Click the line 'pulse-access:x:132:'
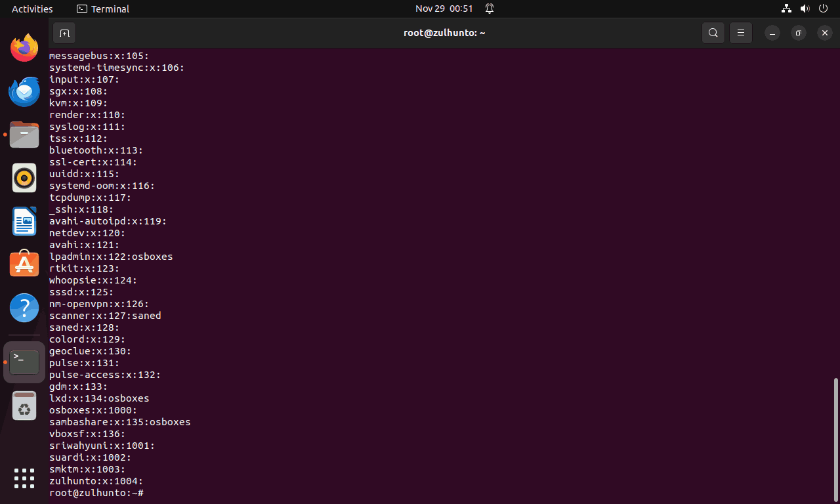The image size is (840, 504). pyautogui.click(x=105, y=375)
